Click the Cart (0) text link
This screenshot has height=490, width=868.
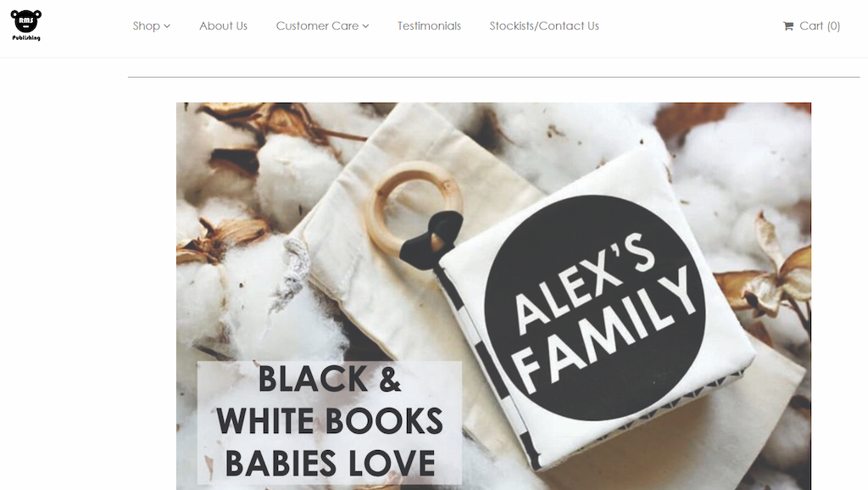point(820,26)
